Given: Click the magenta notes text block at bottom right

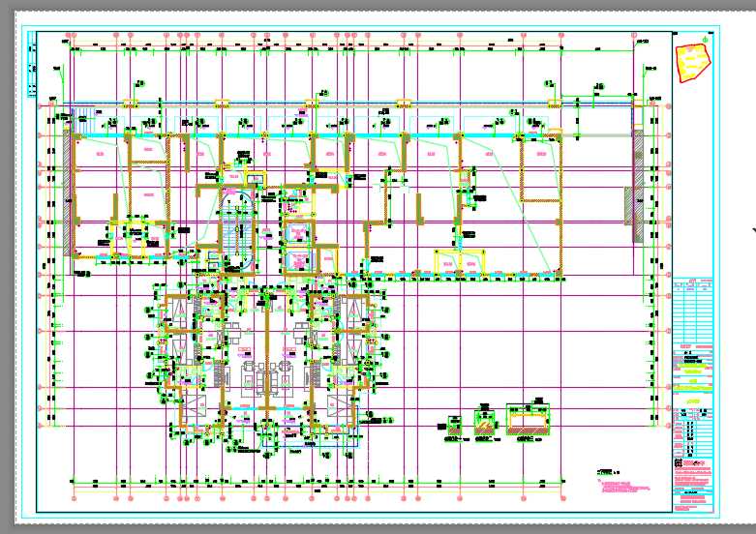Looking at the screenshot, I should (624, 487).
